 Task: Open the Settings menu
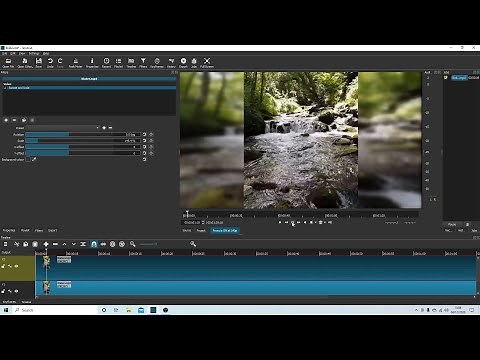[x=34, y=53]
